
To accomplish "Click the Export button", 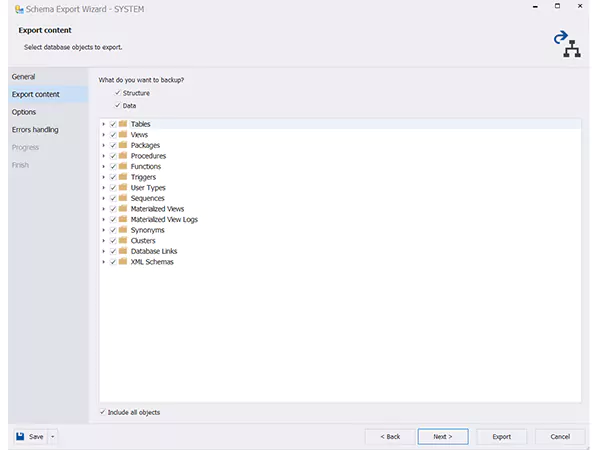I will click(x=501, y=437).
